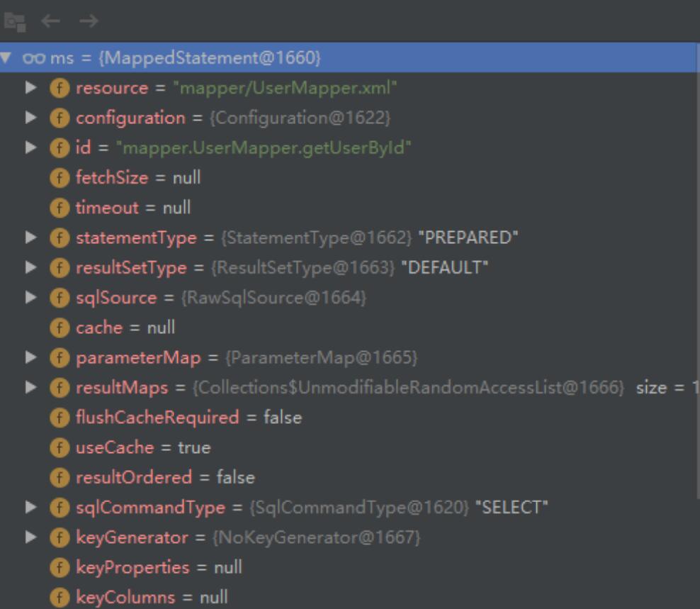Image resolution: width=700 pixels, height=609 pixels.
Task: Click the glasses watch icon beside ms
Action: (x=35, y=58)
